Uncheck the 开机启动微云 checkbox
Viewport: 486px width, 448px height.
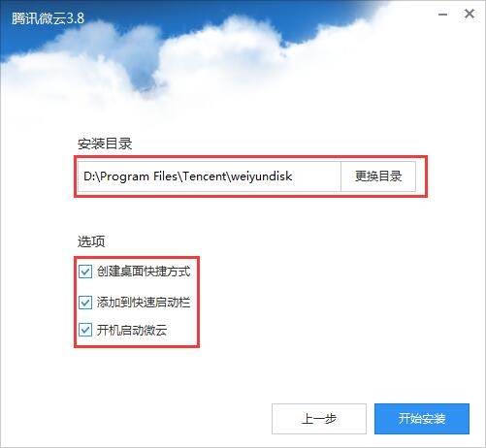(85, 330)
